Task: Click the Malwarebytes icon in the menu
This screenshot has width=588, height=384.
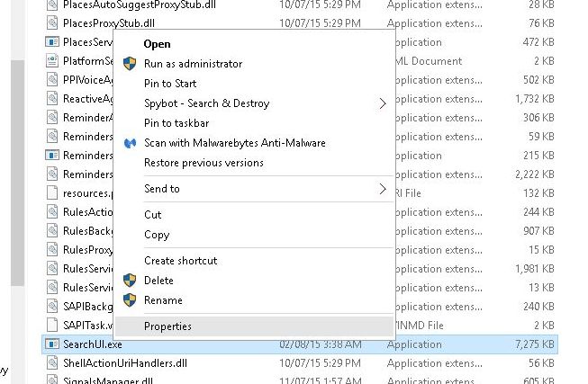Action: click(x=130, y=143)
